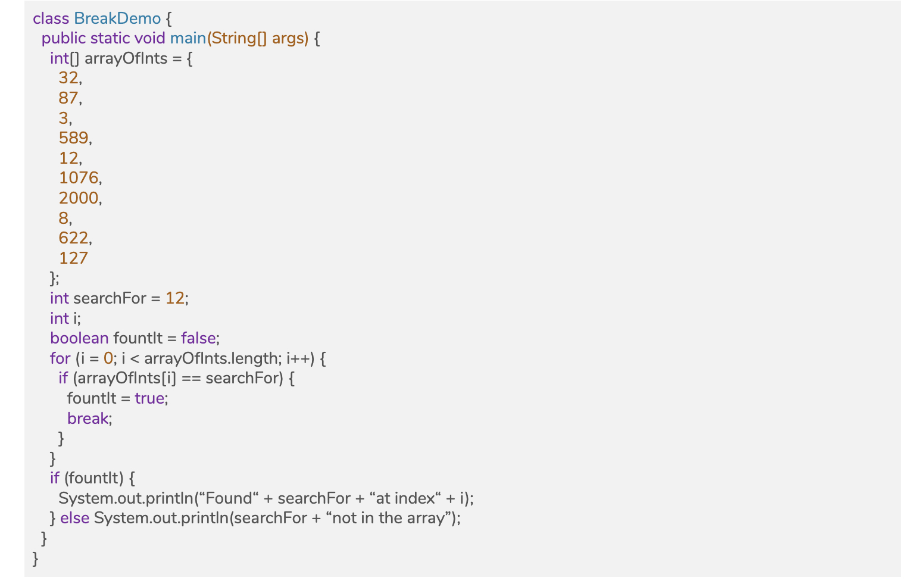
Task: Click the array value 622
Action: coord(73,238)
